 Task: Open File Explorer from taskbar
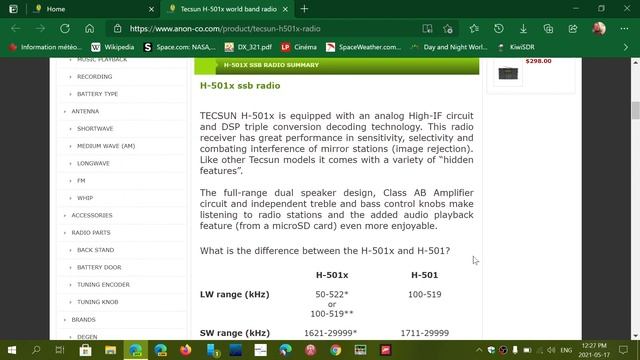[x=110, y=350]
